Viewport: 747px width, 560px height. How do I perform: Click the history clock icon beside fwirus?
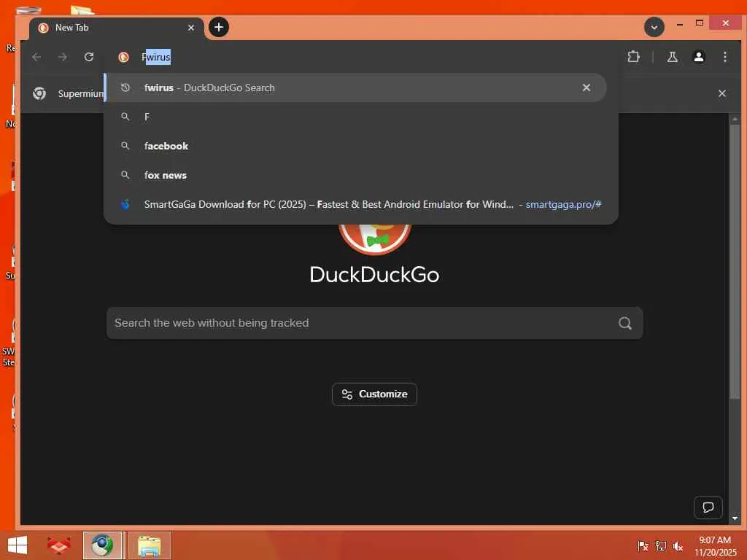125,87
